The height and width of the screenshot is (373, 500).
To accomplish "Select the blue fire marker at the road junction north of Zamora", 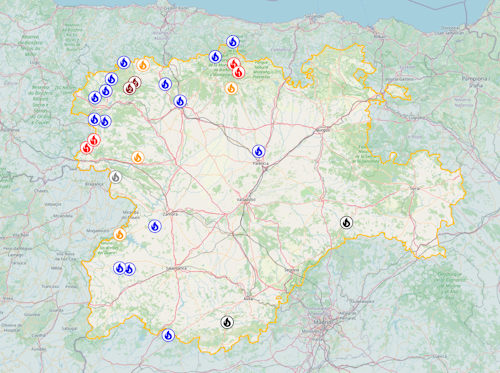I will [180, 101].
